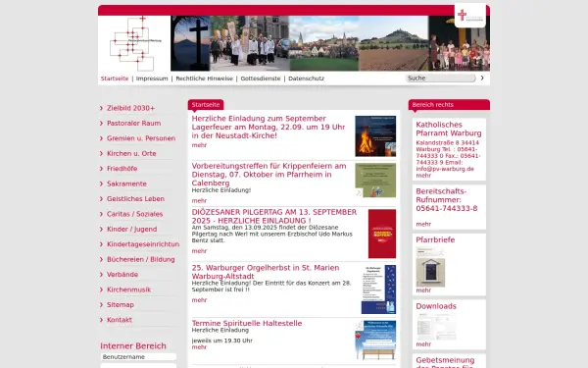Viewport: 588px width, 368px height.
Task: Open Sitemap sidebar item
Action: tap(120, 304)
